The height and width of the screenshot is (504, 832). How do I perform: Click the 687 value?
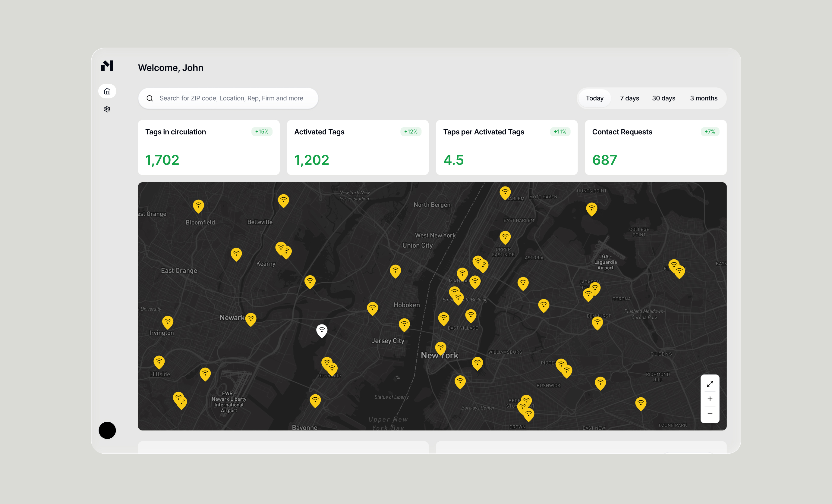pos(604,160)
